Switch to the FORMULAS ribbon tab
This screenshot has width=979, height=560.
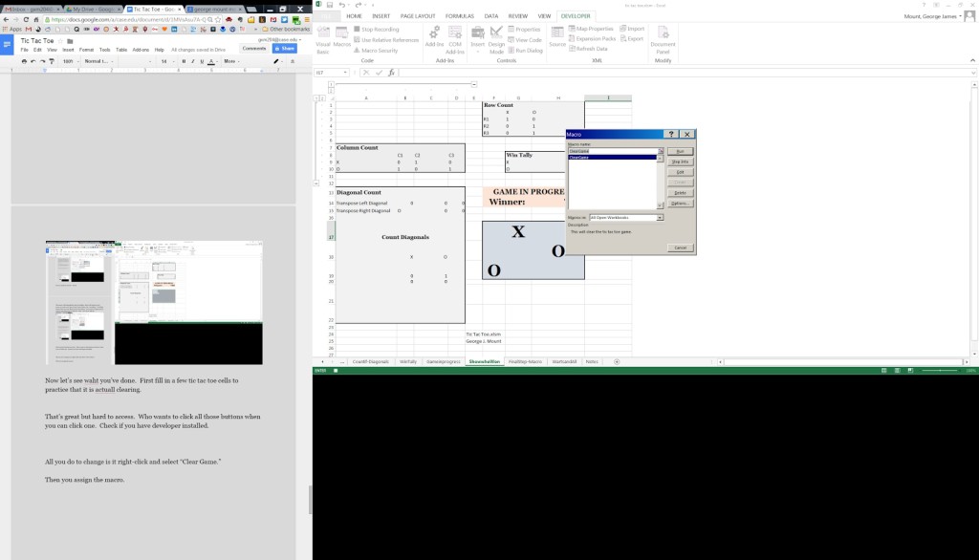tap(459, 16)
